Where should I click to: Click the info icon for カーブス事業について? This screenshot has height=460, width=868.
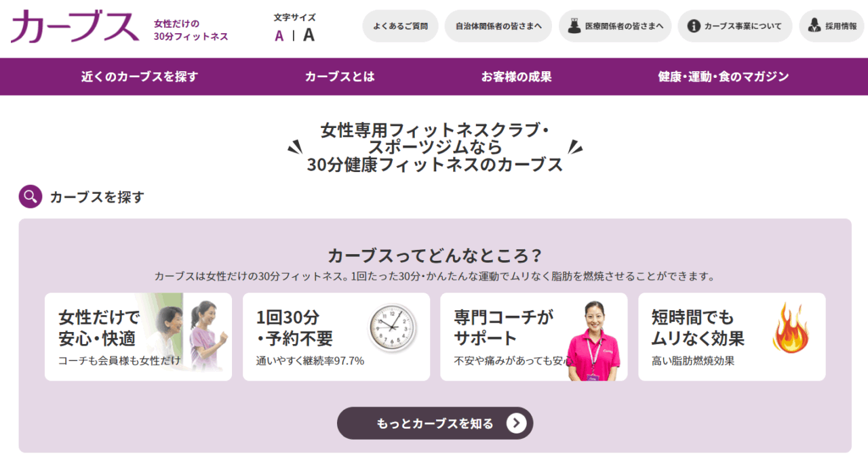693,26
